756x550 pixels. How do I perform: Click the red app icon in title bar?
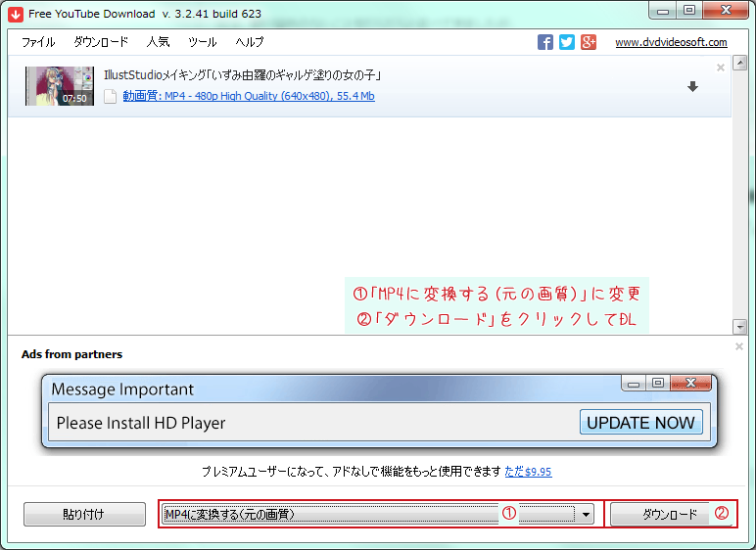tap(16, 14)
